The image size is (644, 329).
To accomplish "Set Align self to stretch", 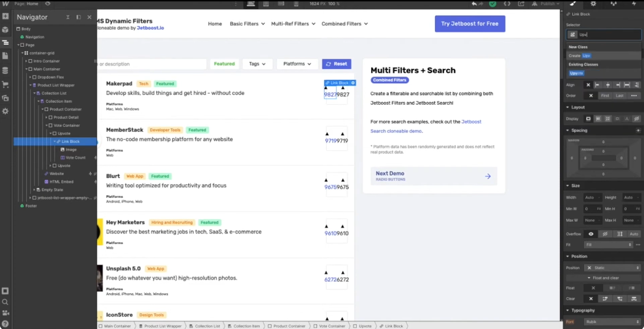I will [627, 85].
